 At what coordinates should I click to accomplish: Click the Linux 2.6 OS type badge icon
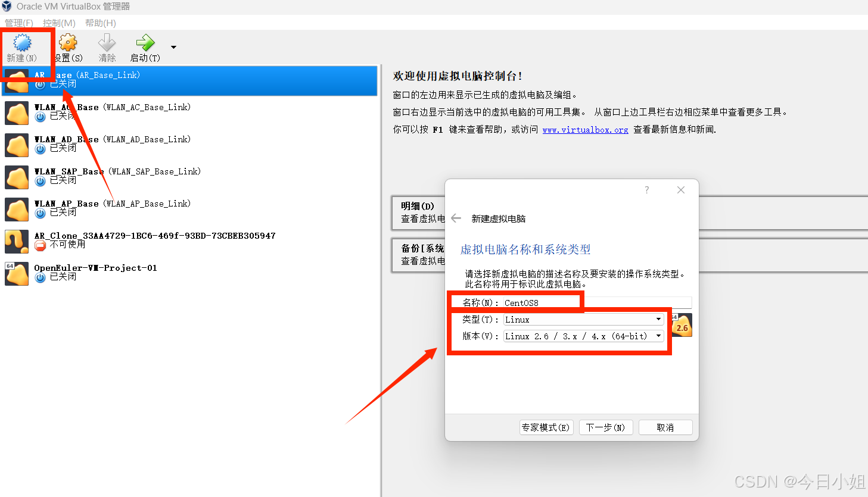(682, 326)
